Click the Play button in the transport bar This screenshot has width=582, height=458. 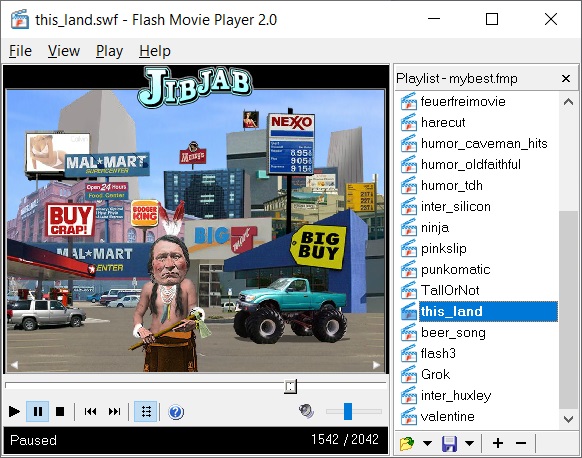tap(14, 411)
